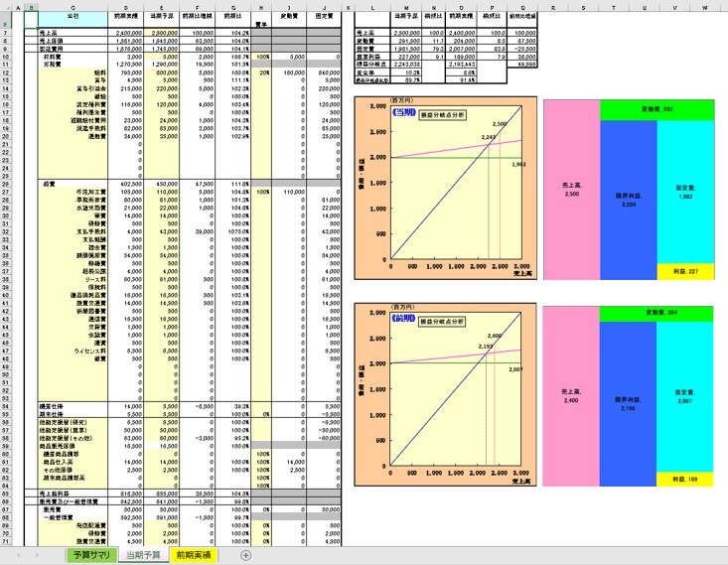Add a new sheet with the plus button

[245, 555]
